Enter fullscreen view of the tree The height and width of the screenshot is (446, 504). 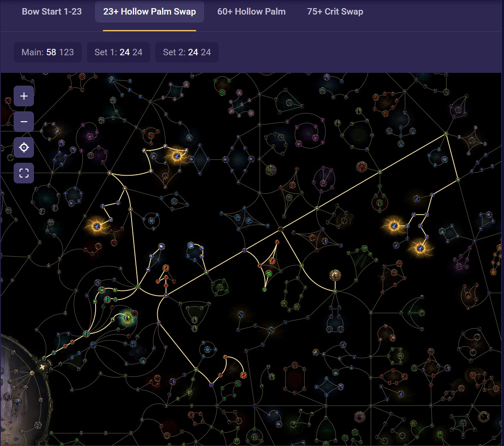click(x=24, y=173)
